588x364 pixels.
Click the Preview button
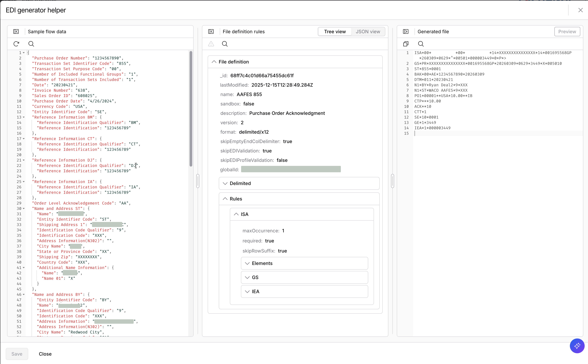pos(567,32)
